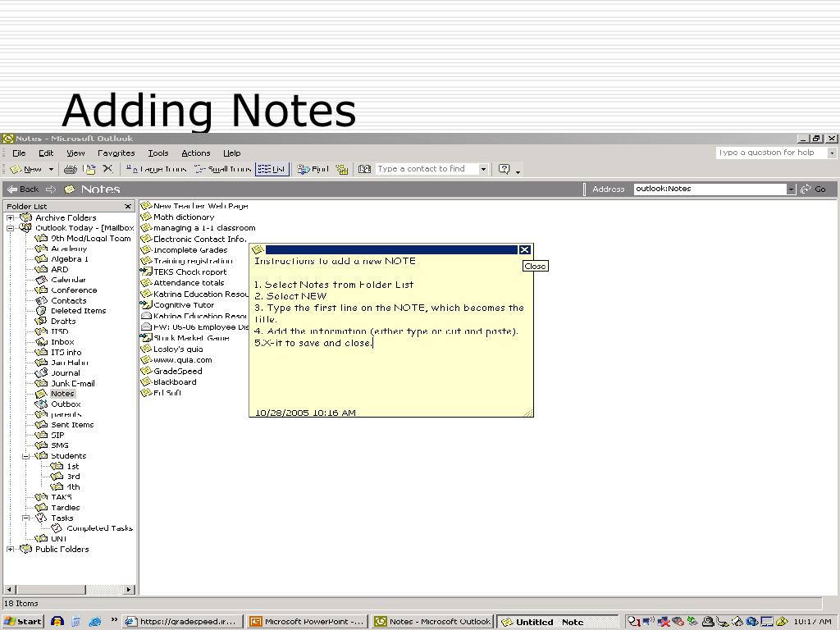The image size is (840, 630).
Task: Collapse the Students folder node
Action: tap(25, 456)
